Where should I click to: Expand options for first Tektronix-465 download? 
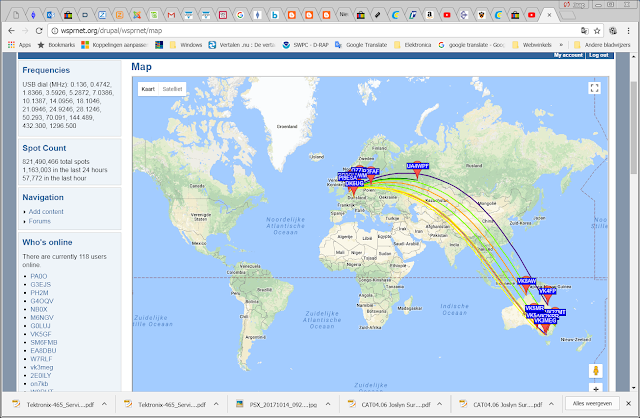click(x=104, y=404)
